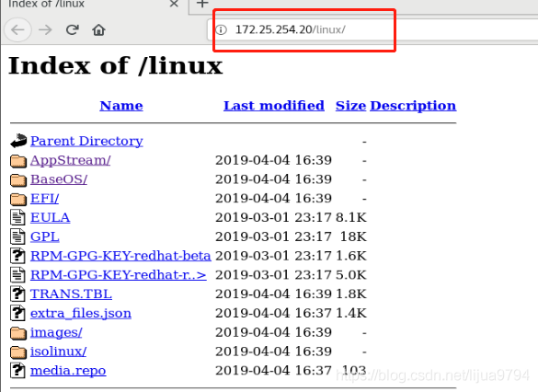This screenshot has height=392, width=538.
Task: Click the address bar URL field
Action: click(372, 29)
